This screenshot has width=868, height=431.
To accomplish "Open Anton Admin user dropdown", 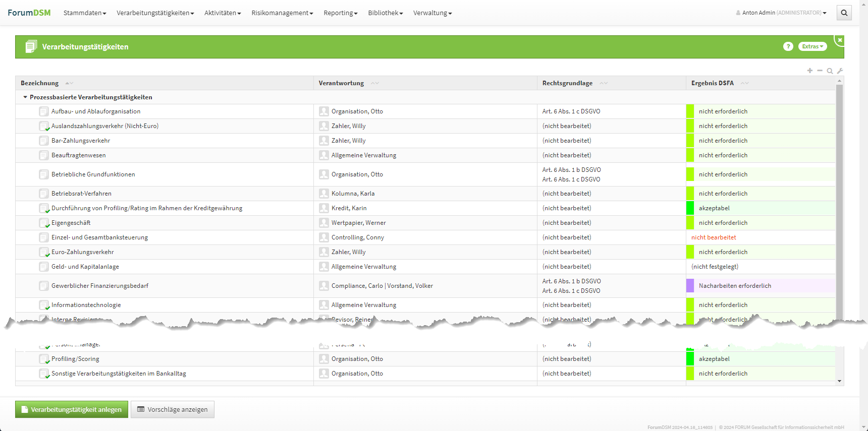I will click(781, 13).
